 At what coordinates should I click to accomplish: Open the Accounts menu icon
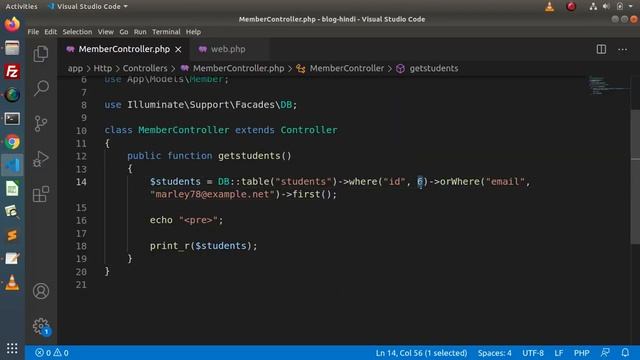[41, 291]
